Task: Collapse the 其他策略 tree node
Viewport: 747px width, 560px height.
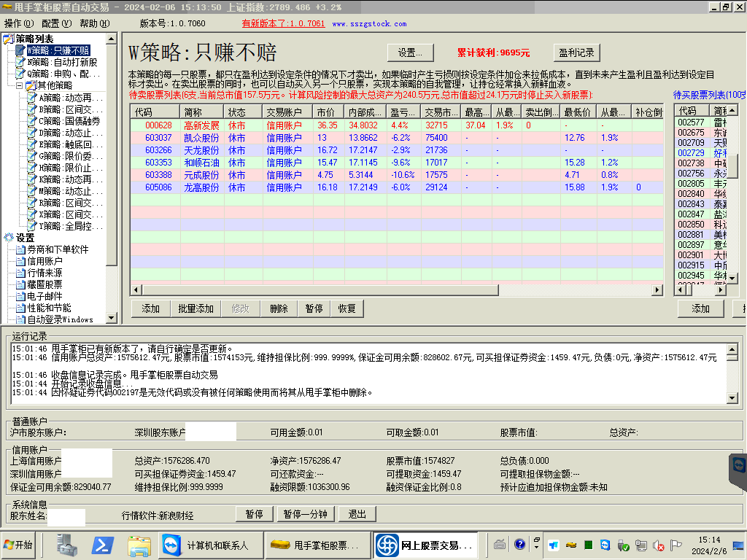Action: point(20,85)
